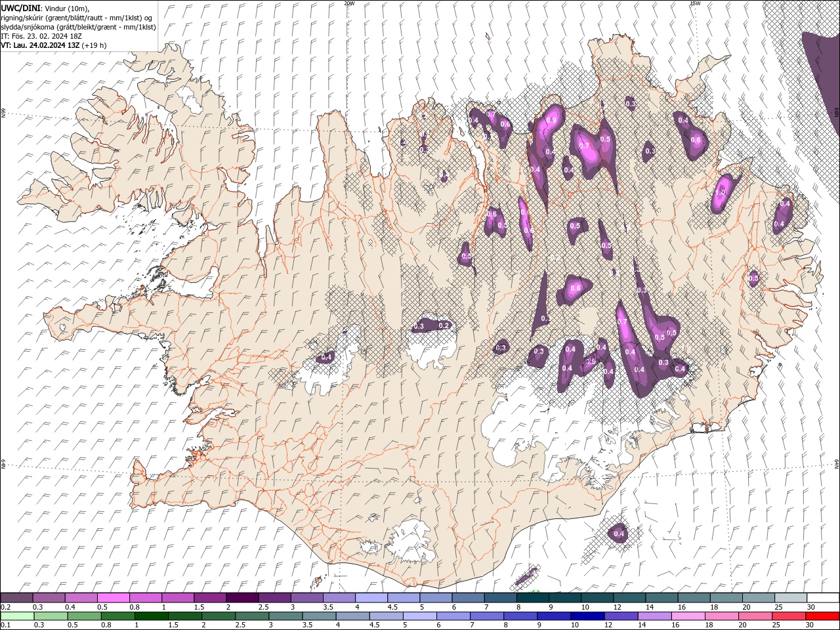Pick the 0.5–0.8 bright pink swatch, upper legend row

[x=113, y=598]
